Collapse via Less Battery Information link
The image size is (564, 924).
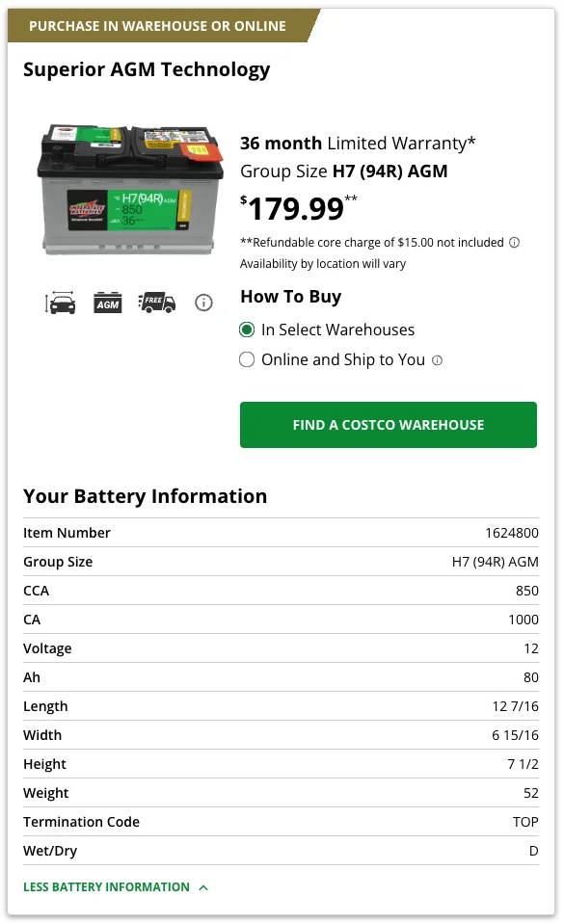106,887
